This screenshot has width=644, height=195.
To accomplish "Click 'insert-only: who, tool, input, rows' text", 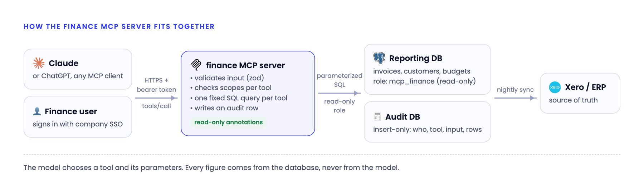I will tap(427, 130).
